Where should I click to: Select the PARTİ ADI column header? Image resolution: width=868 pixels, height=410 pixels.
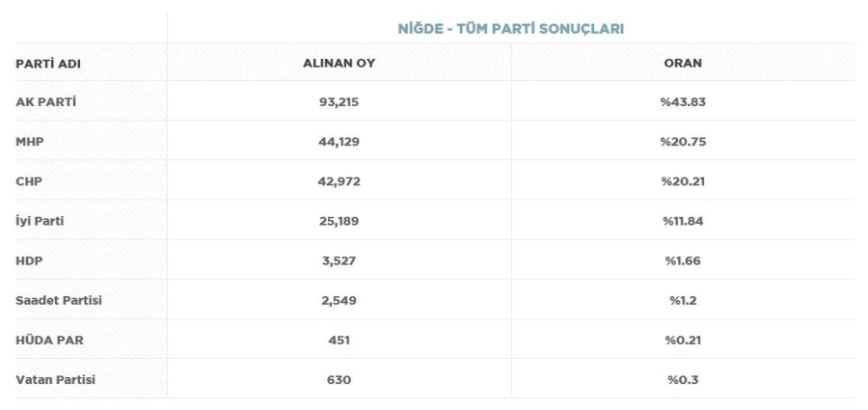tap(48, 64)
